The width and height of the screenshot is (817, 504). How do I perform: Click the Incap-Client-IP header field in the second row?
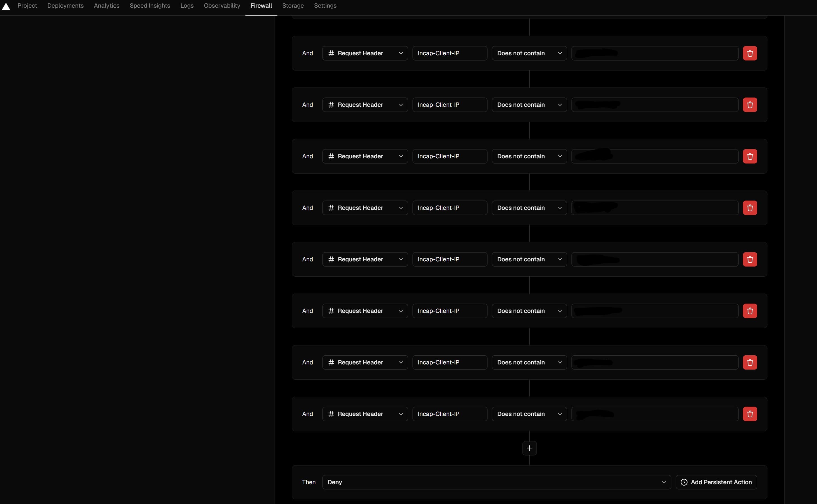[449, 105]
